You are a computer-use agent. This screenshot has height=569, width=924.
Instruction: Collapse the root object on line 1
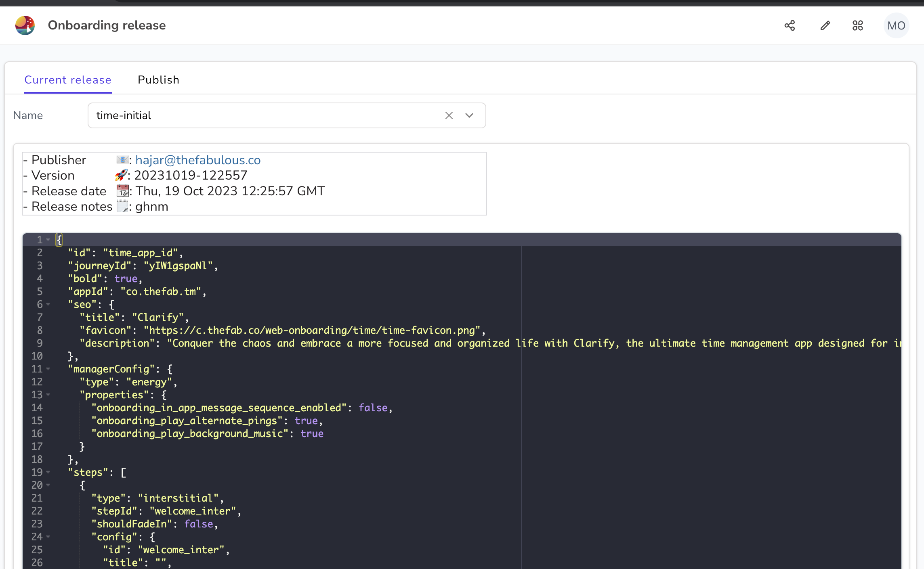pos(48,240)
